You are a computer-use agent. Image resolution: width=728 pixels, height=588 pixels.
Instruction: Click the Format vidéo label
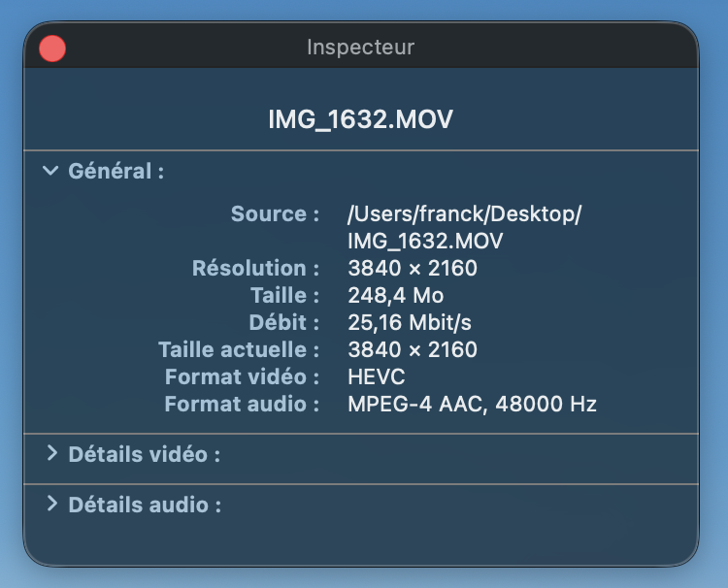coord(242,376)
